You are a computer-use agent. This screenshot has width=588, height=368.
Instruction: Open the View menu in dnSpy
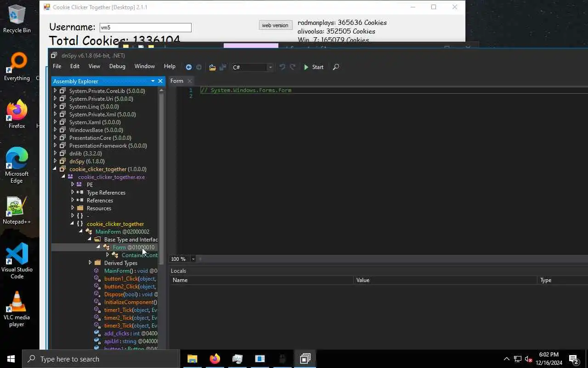pos(94,66)
